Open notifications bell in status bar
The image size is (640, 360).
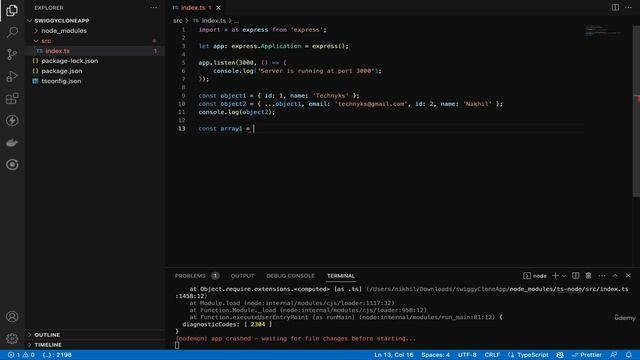629,355
